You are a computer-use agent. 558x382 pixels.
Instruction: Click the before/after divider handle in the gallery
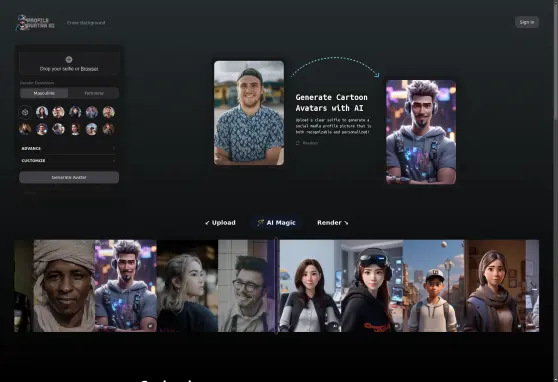[x=277, y=286]
